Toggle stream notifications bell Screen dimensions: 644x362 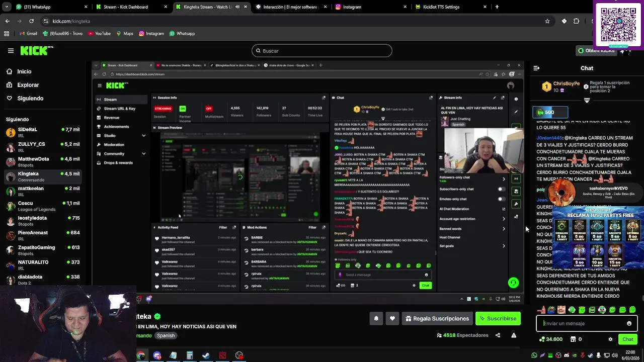tap(376, 318)
